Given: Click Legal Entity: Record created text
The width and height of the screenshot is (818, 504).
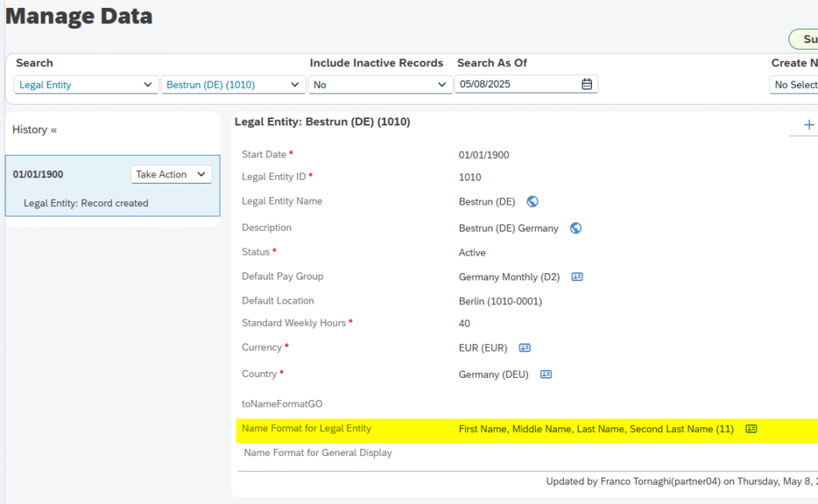Looking at the screenshot, I should [85, 204].
